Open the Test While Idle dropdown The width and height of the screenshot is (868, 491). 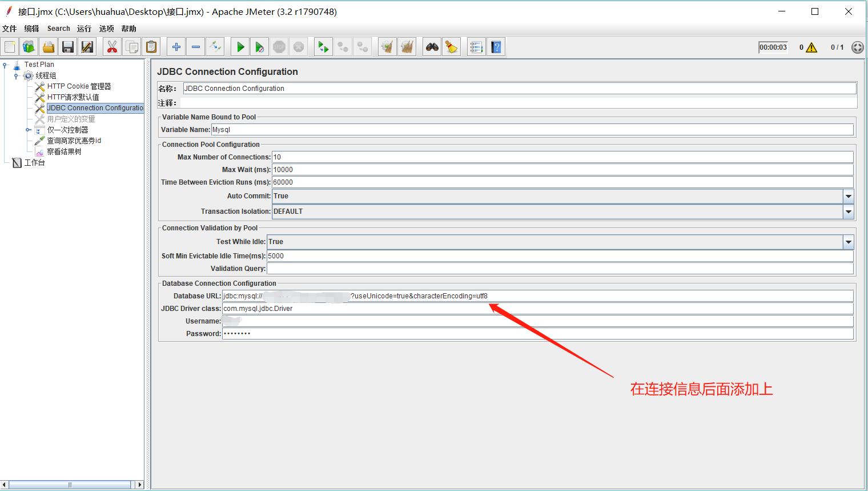click(849, 242)
